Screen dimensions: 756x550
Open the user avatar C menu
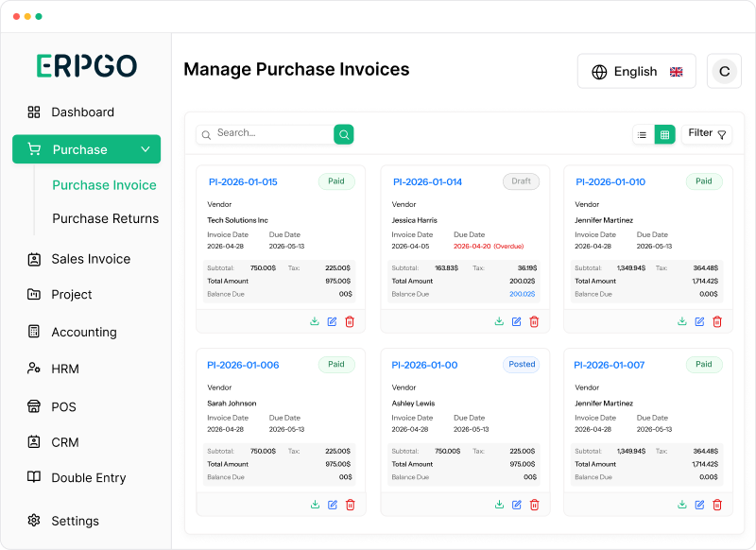point(724,71)
